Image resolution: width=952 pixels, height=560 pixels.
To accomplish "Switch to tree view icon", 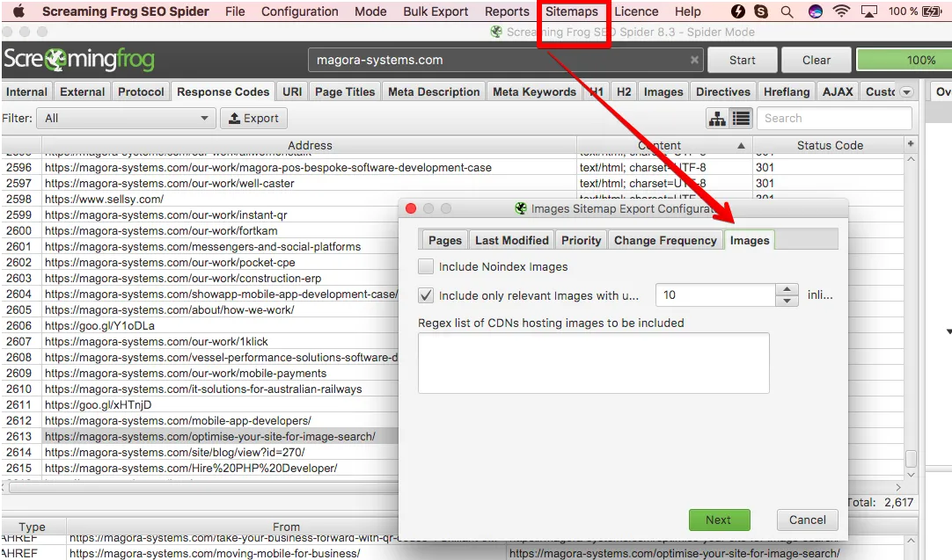I will pos(717,119).
